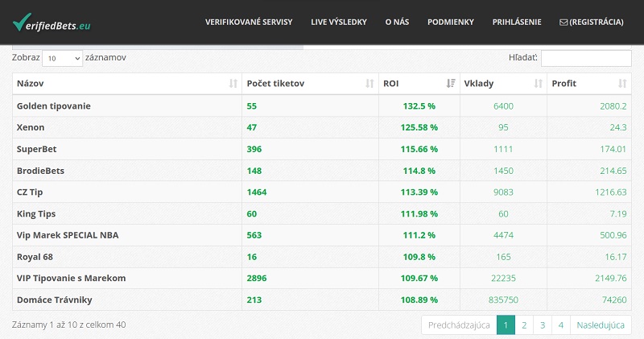Click the Vklady value 6400
This screenshot has height=339, width=644.
click(x=503, y=106)
